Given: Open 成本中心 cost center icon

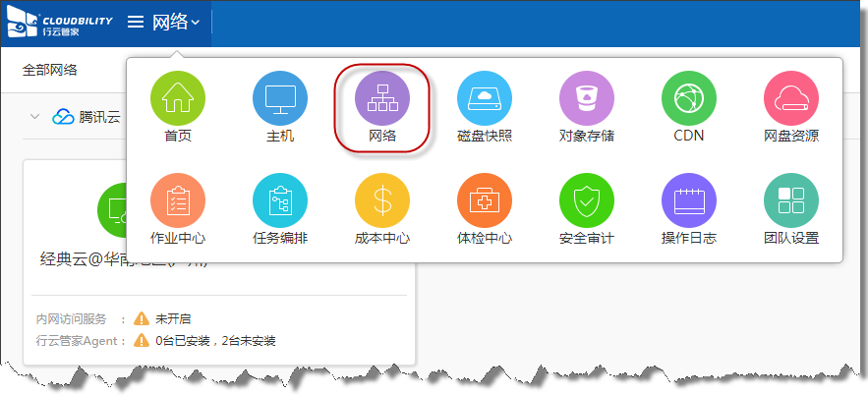Looking at the screenshot, I should pos(382,201).
